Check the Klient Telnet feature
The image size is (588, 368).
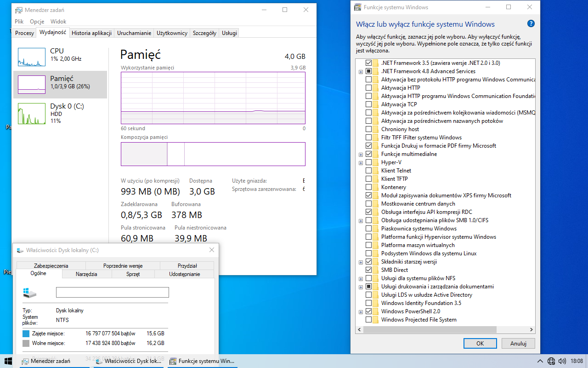click(x=368, y=171)
